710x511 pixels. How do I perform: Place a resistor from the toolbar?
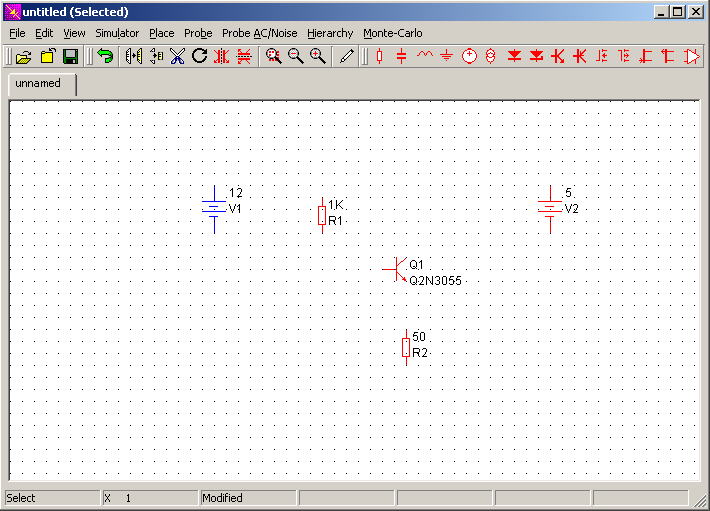coord(379,57)
